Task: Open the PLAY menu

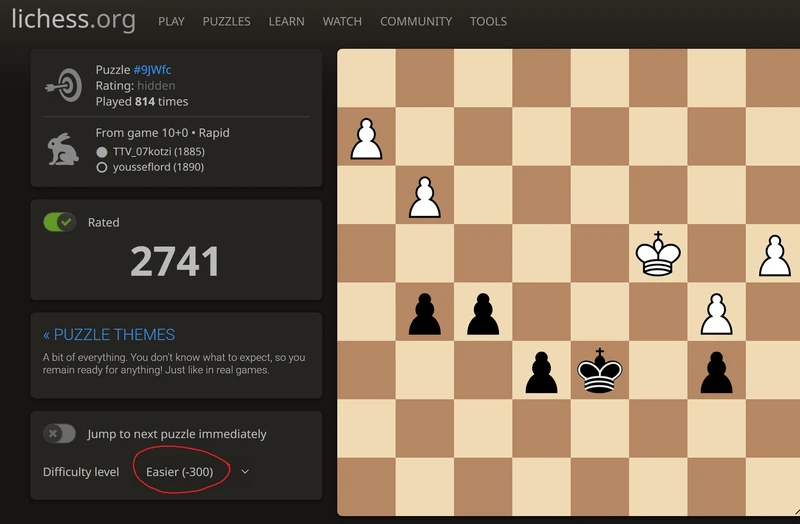Action: click(171, 21)
